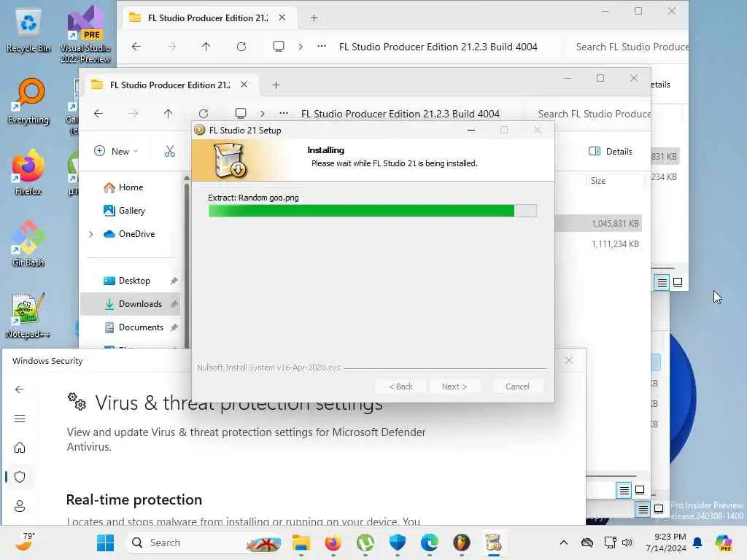Image resolution: width=747 pixels, height=560 pixels.
Task: Toggle Details pane in front Explorer
Action: [x=611, y=152]
